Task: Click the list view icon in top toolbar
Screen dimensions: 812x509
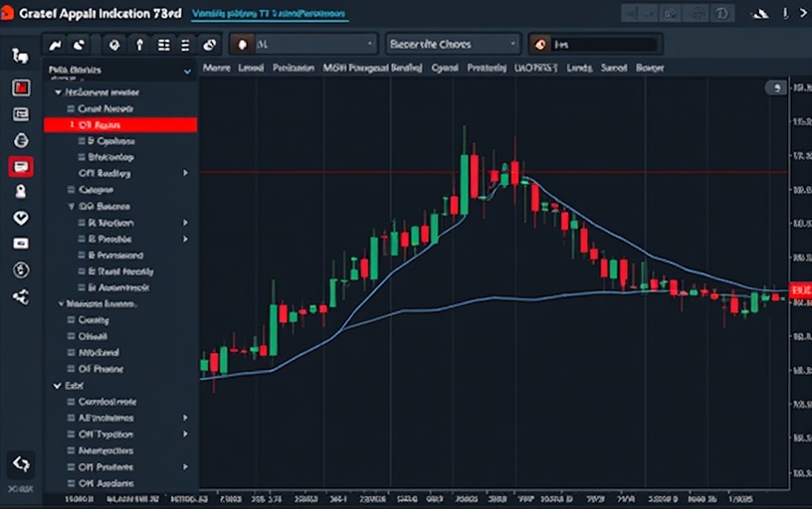Action: coord(163,45)
